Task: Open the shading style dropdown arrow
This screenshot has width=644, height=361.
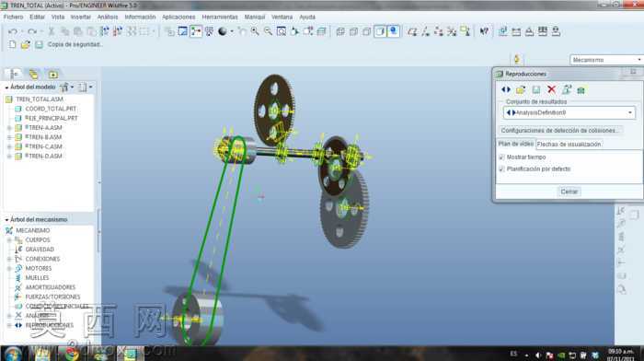Action: coord(232,31)
